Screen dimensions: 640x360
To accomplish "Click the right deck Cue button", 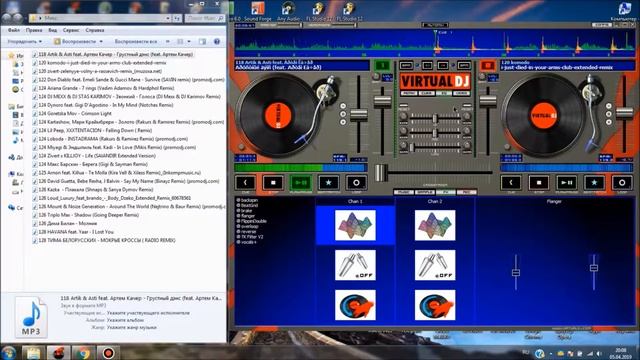I will [x=511, y=183].
